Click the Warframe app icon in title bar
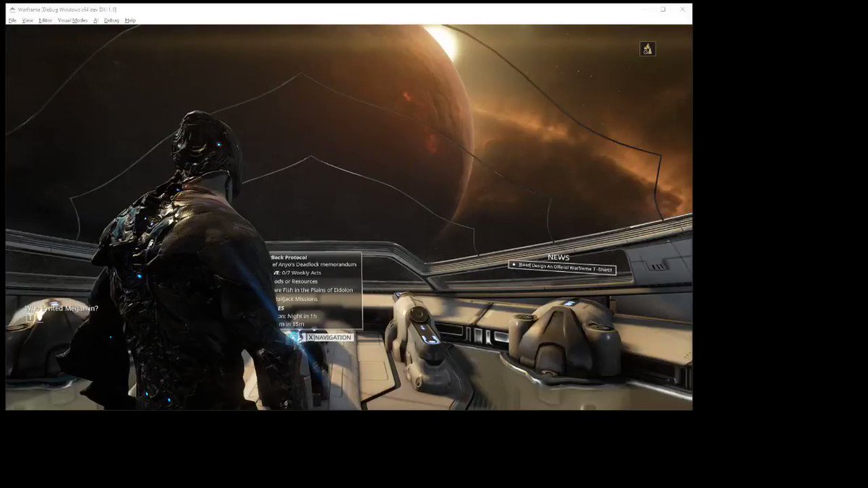Screen dimensions: 868x488 12,9
